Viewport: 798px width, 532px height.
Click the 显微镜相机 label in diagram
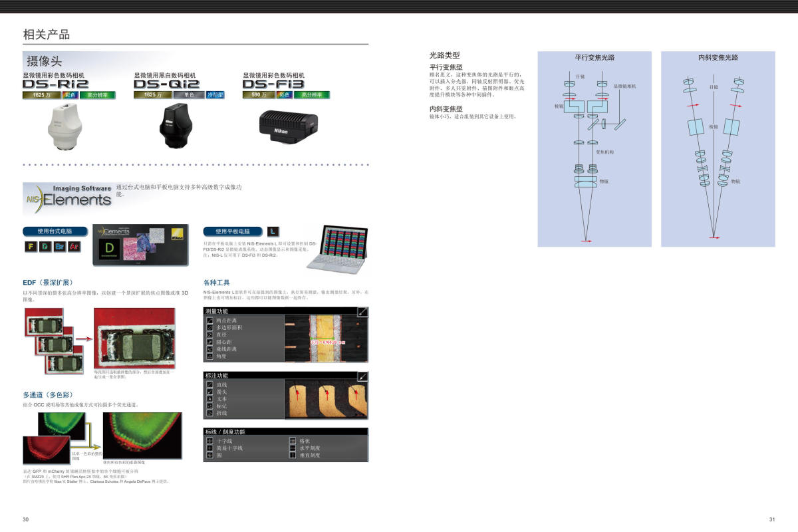click(x=624, y=86)
